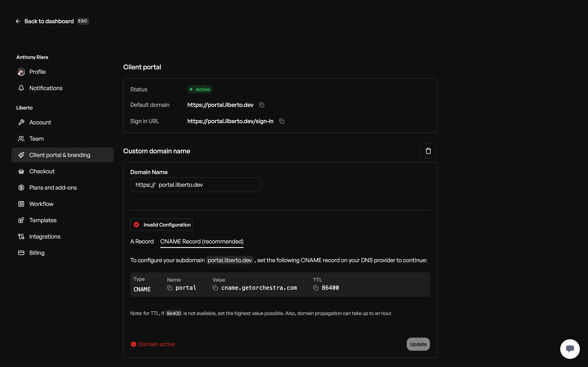Viewport: 588px width, 367px height.
Task: Click the Notifications bell icon
Action: 21,88
